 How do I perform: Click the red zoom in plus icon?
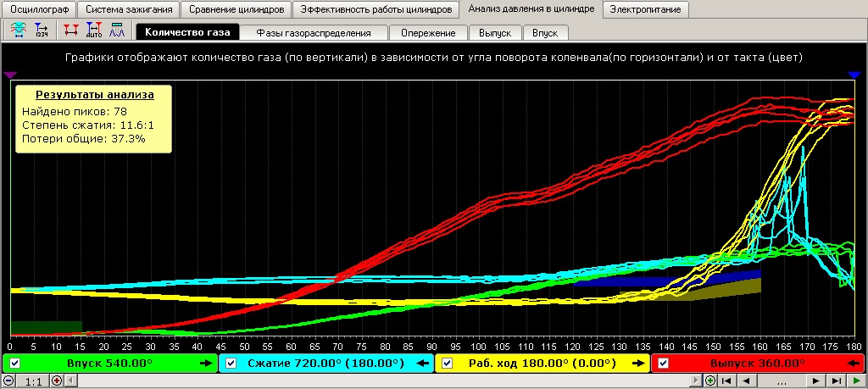pos(57,381)
